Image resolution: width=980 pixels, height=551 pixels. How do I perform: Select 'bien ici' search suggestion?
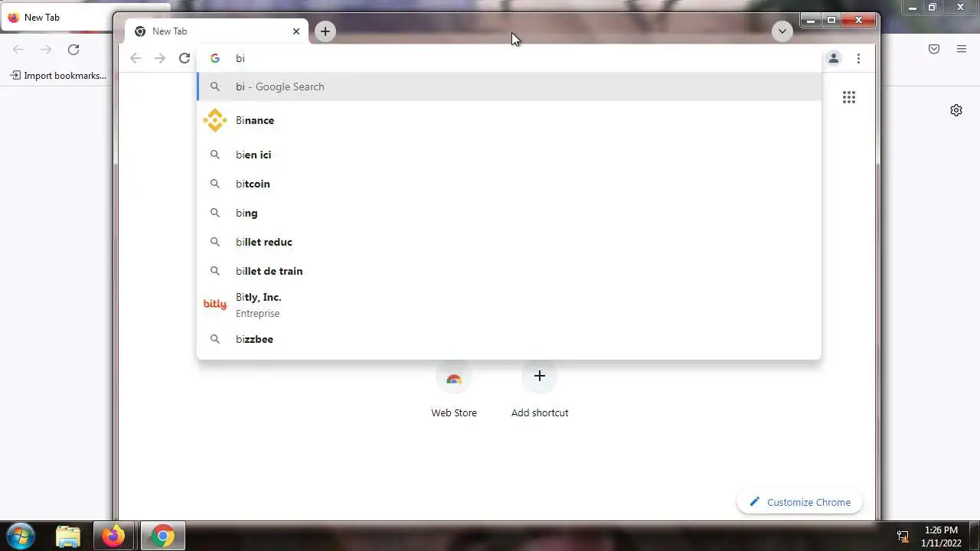pyautogui.click(x=509, y=155)
